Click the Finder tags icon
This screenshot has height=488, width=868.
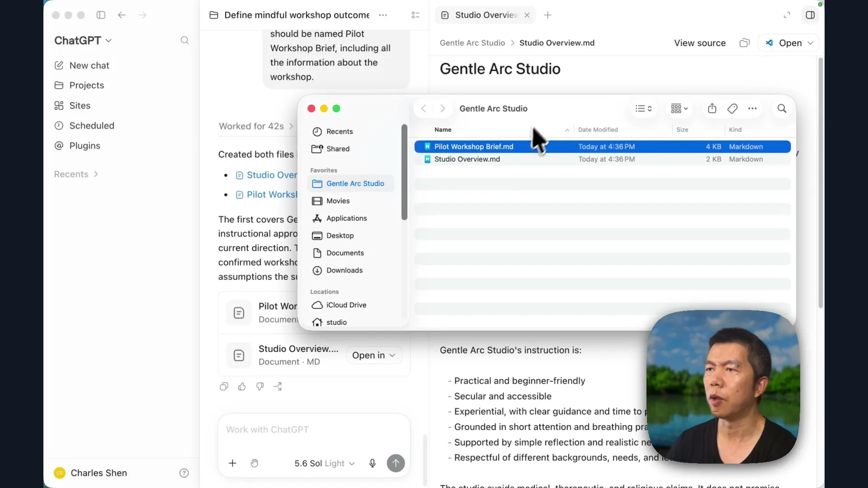coord(732,108)
